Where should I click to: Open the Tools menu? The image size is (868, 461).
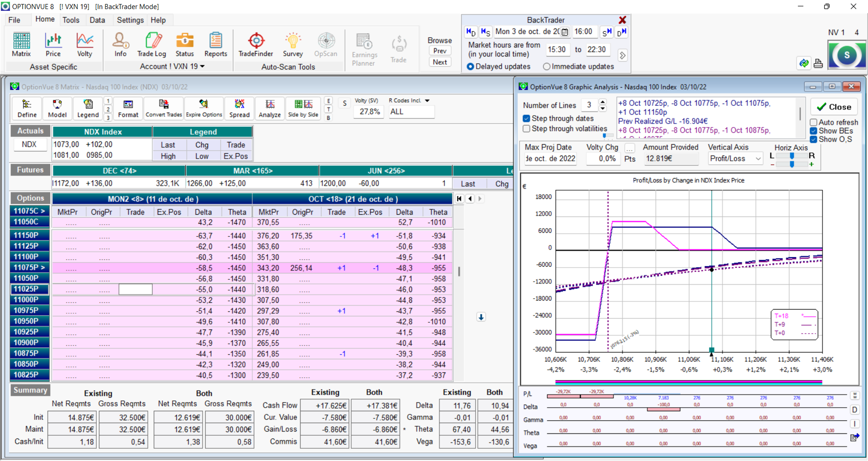point(71,20)
